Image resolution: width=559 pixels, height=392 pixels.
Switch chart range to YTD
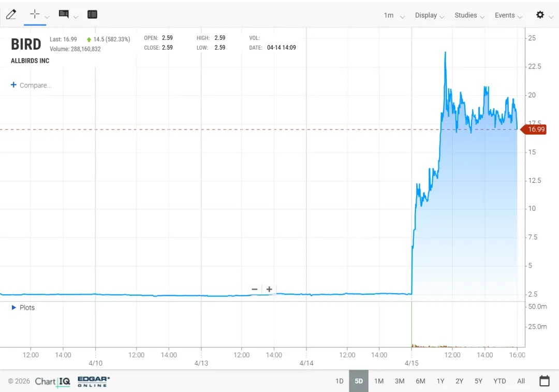(499, 381)
